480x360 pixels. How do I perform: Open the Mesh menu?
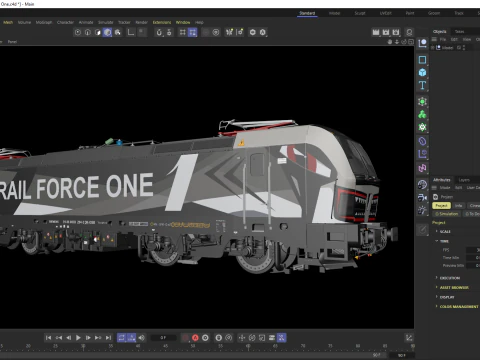(x=8, y=22)
